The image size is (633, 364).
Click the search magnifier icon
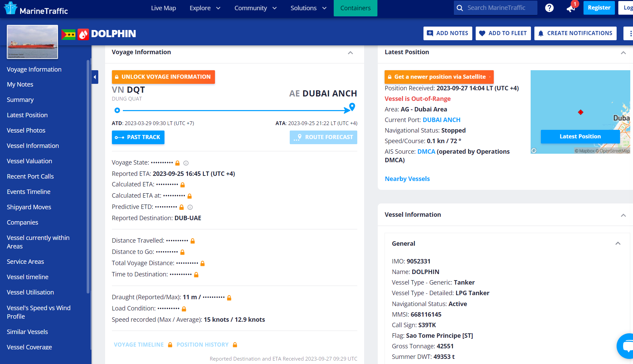click(x=460, y=8)
